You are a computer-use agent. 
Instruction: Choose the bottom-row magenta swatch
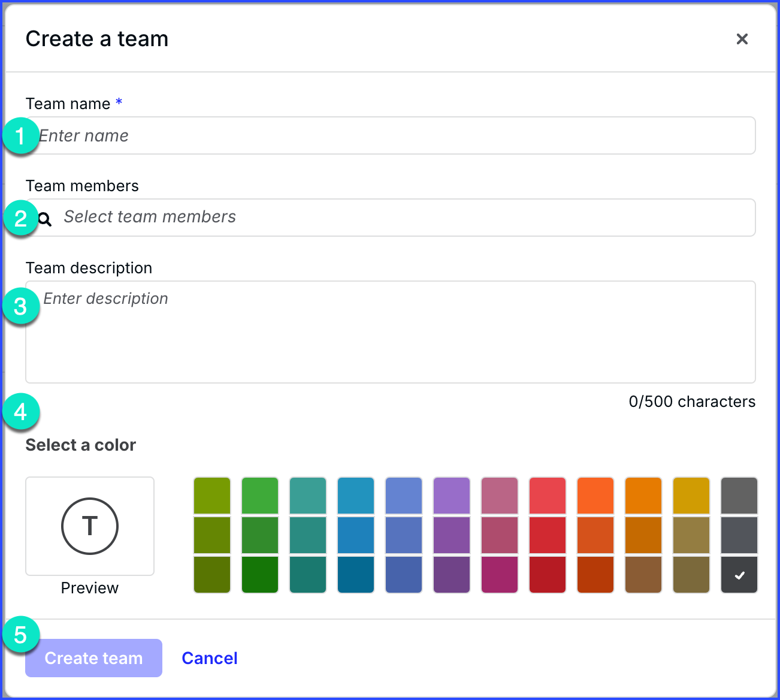499,575
